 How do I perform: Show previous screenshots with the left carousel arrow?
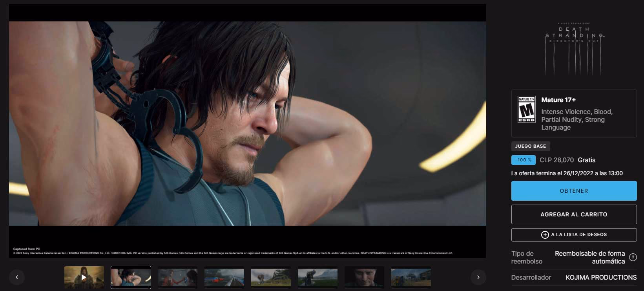pyautogui.click(x=17, y=277)
